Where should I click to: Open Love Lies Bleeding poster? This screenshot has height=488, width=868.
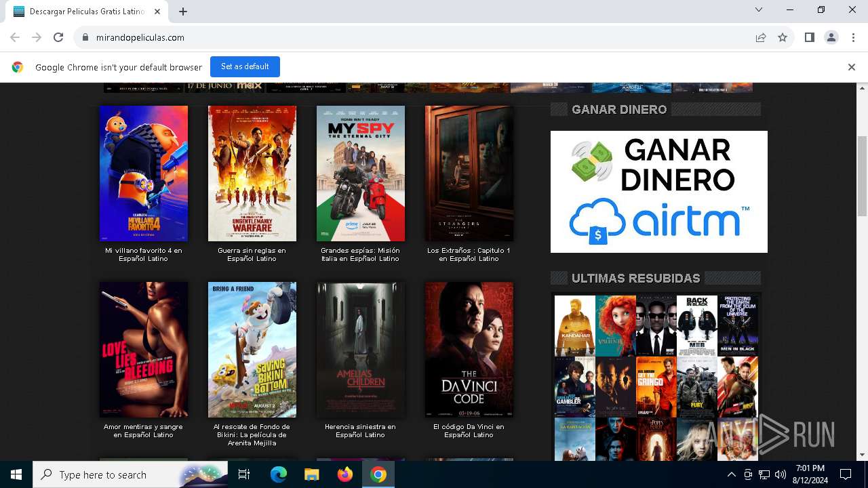(144, 350)
